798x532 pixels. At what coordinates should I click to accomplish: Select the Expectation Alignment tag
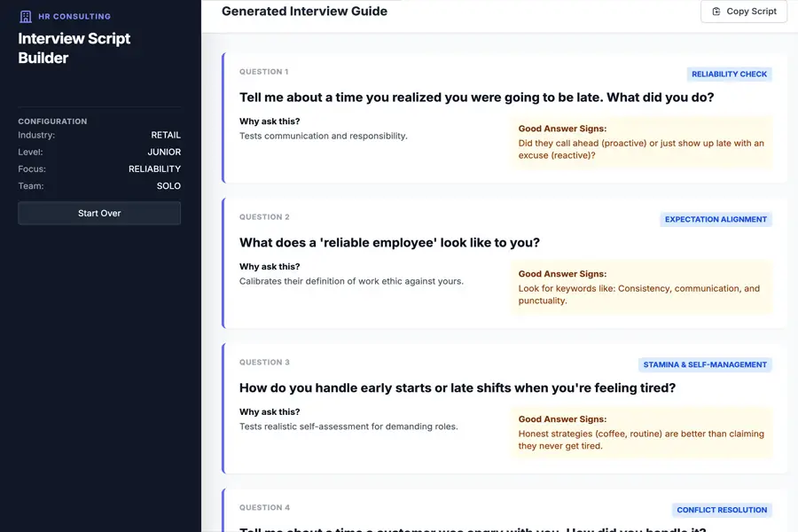click(716, 220)
